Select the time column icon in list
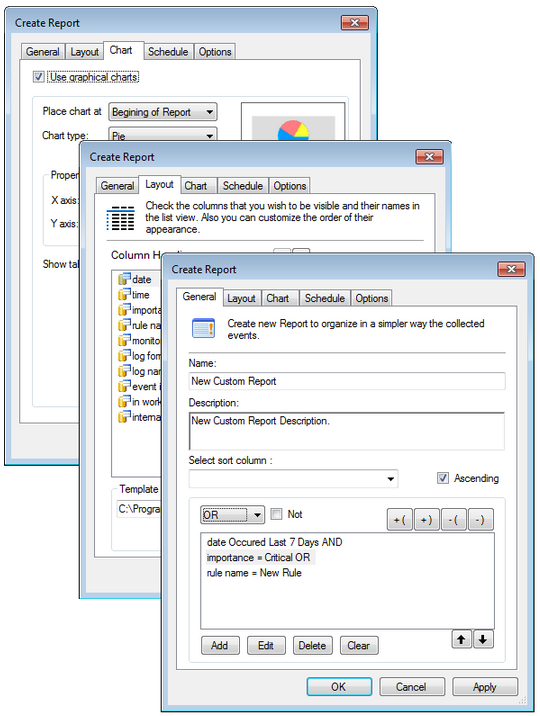 [x=124, y=295]
